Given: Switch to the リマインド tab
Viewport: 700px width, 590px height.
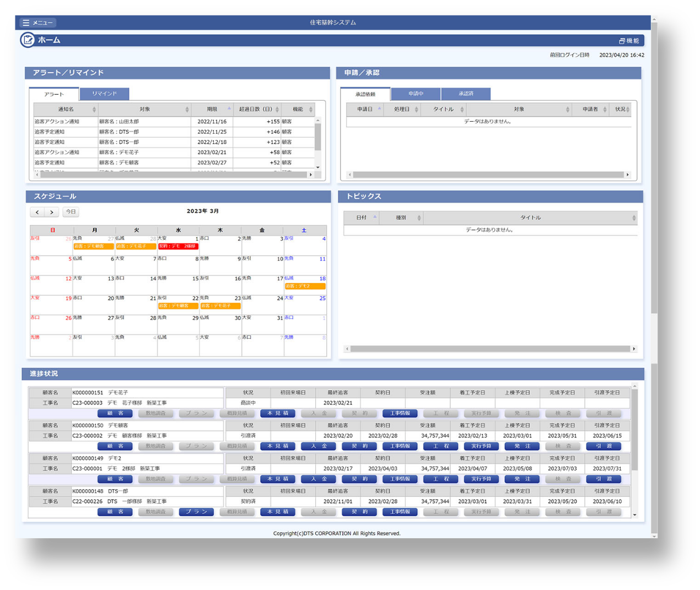Looking at the screenshot, I should click(104, 94).
